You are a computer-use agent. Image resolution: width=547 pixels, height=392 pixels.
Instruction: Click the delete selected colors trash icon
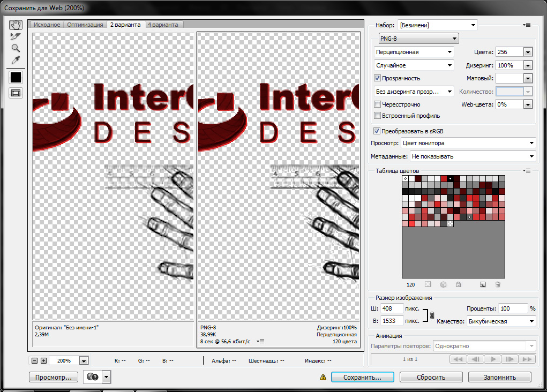498,284
